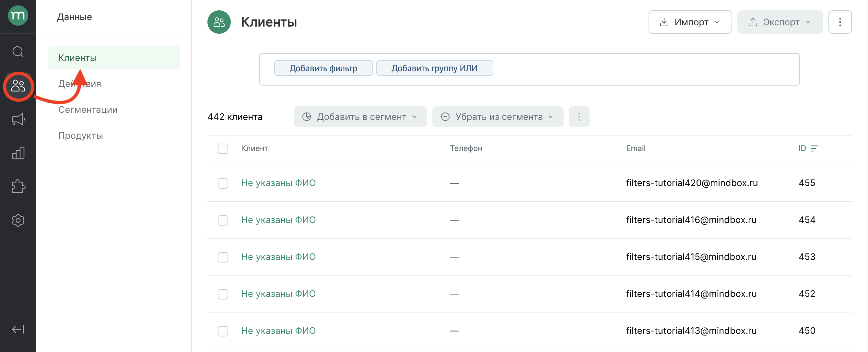Check the row with ID 452
The width and height of the screenshot is (868, 352).
223,294
